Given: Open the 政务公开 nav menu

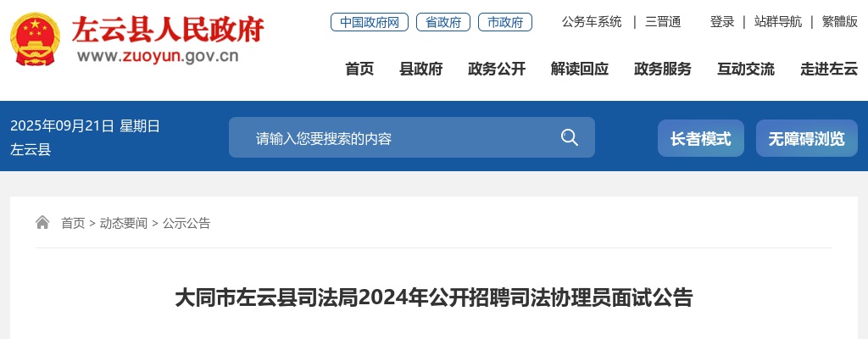Looking at the screenshot, I should (497, 69).
